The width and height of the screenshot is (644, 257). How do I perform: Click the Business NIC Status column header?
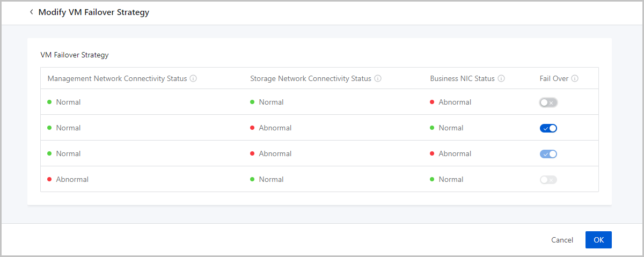462,78
